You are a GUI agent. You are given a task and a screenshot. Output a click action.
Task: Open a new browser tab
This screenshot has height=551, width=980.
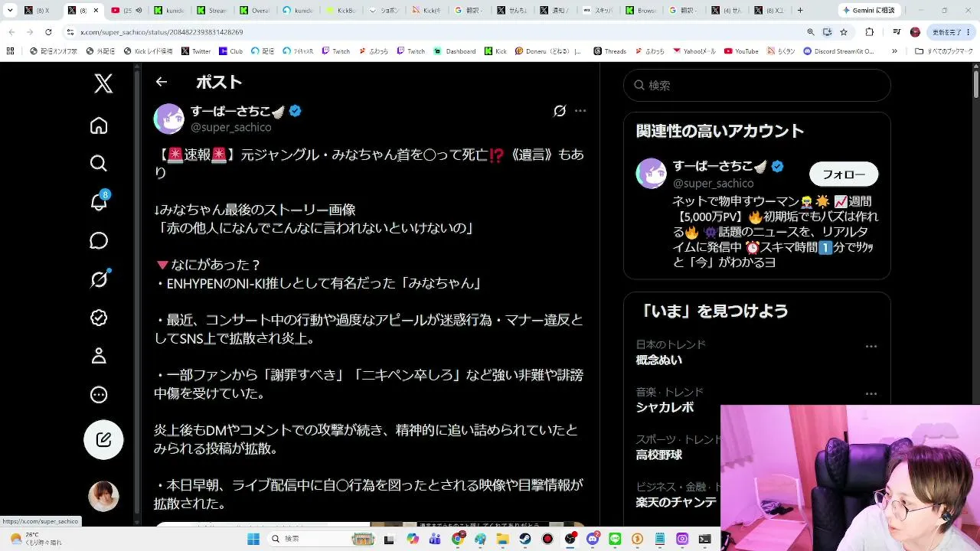[x=800, y=11]
